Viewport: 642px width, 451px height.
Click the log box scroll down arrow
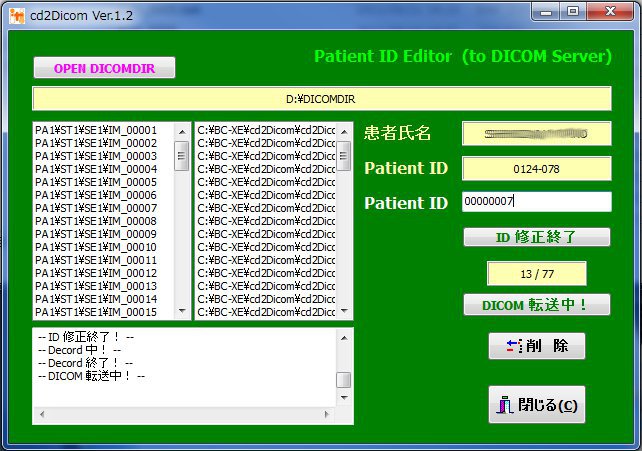click(344, 398)
